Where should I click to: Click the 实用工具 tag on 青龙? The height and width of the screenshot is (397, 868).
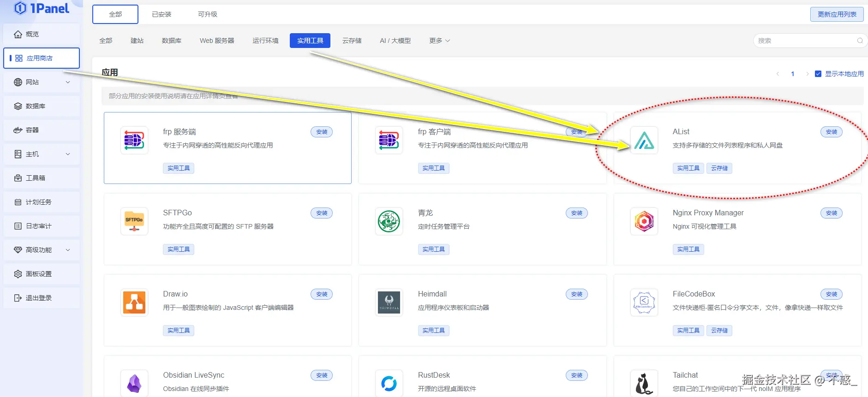click(434, 249)
